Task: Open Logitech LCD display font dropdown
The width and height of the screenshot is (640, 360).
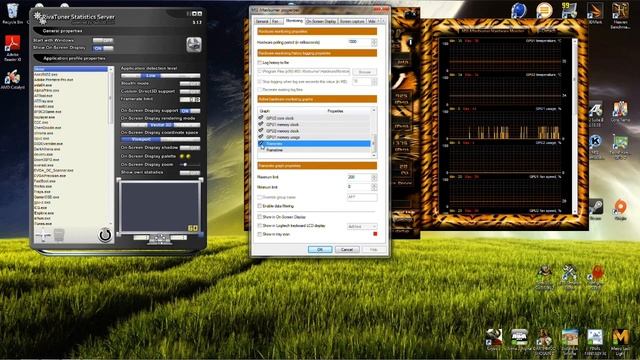Action: point(362,226)
